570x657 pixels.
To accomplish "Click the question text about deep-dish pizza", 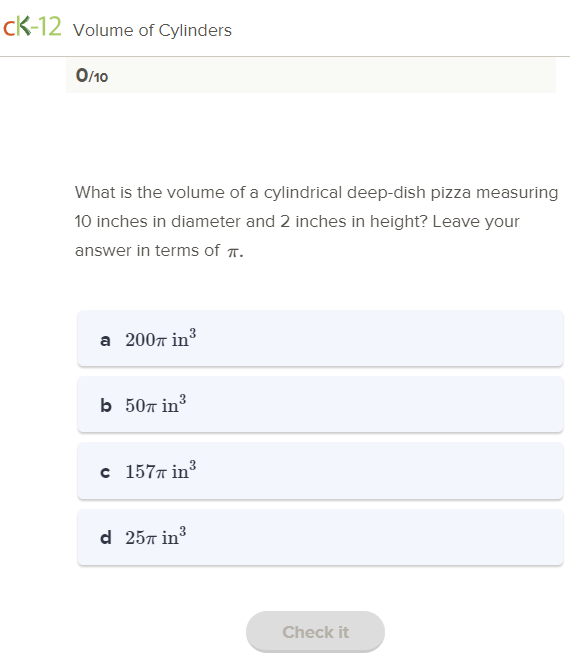I will (316, 221).
